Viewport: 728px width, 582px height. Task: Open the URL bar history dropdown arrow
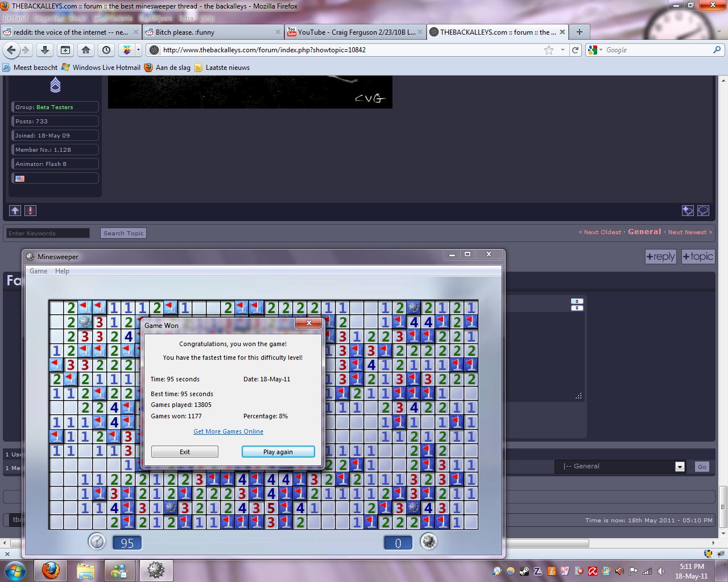click(x=562, y=50)
